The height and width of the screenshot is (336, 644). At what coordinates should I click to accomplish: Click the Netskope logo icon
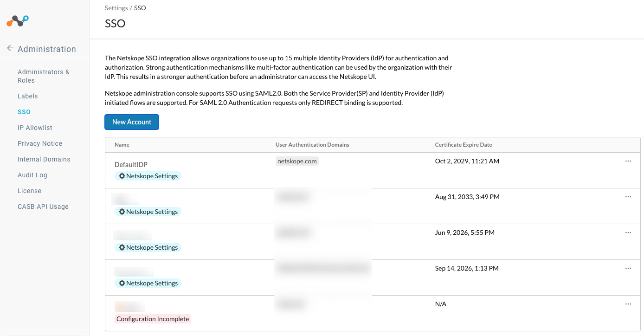click(x=17, y=20)
